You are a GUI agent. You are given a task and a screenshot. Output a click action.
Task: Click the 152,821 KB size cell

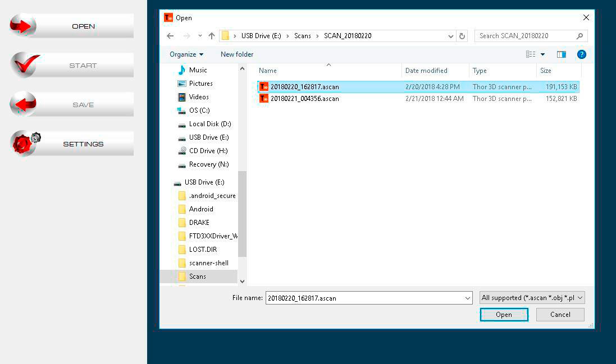[562, 99]
